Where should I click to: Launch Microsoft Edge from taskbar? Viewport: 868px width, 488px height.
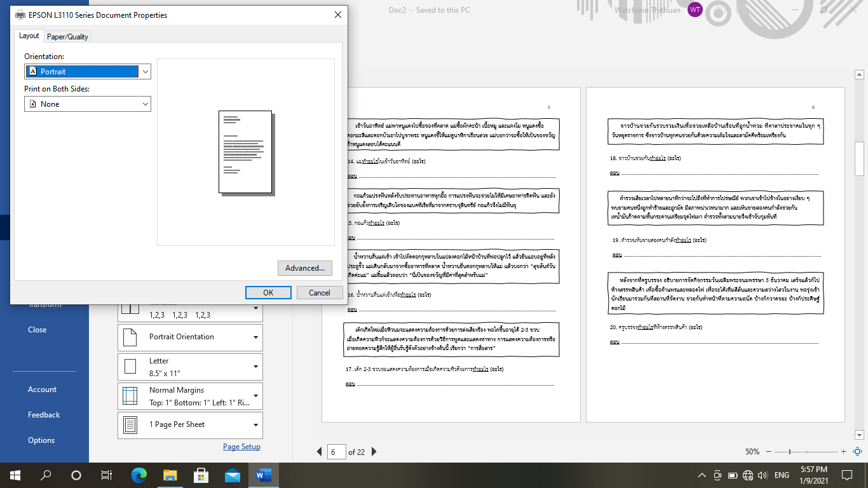(x=139, y=475)
